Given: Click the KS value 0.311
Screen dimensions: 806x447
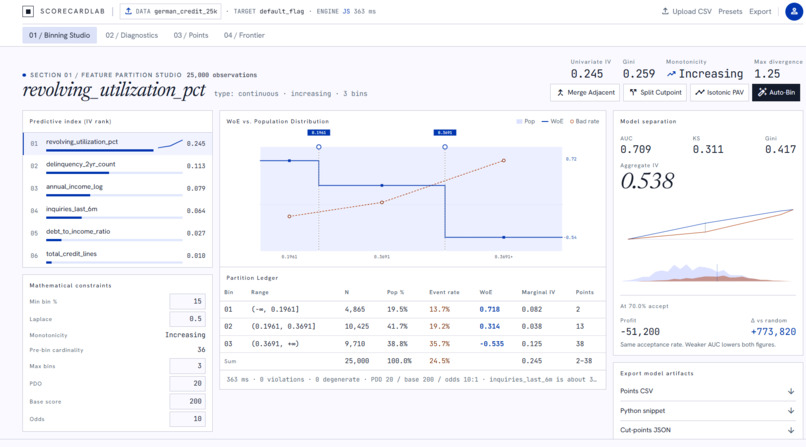Looking at the screenshot, I should pos(708,150).
